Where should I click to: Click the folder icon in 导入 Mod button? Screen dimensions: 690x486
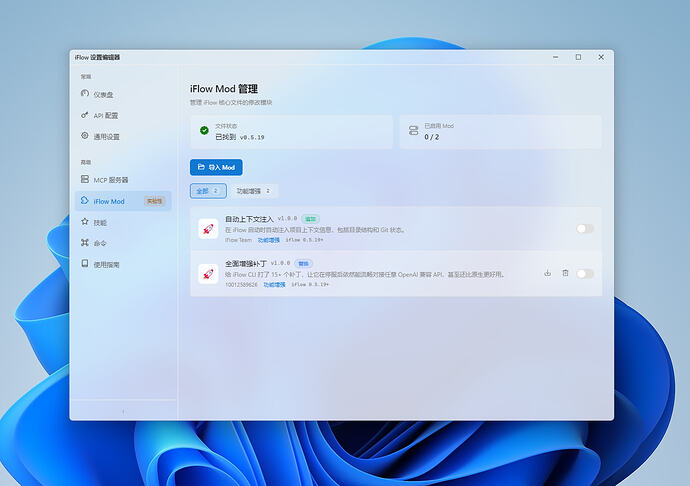(x=201, y=167)
